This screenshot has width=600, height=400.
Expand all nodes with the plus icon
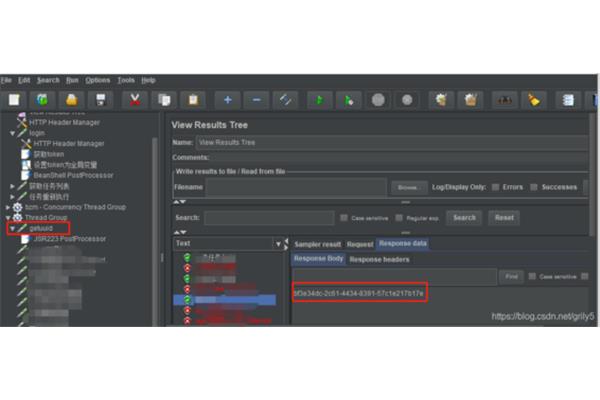coord(228,100)
